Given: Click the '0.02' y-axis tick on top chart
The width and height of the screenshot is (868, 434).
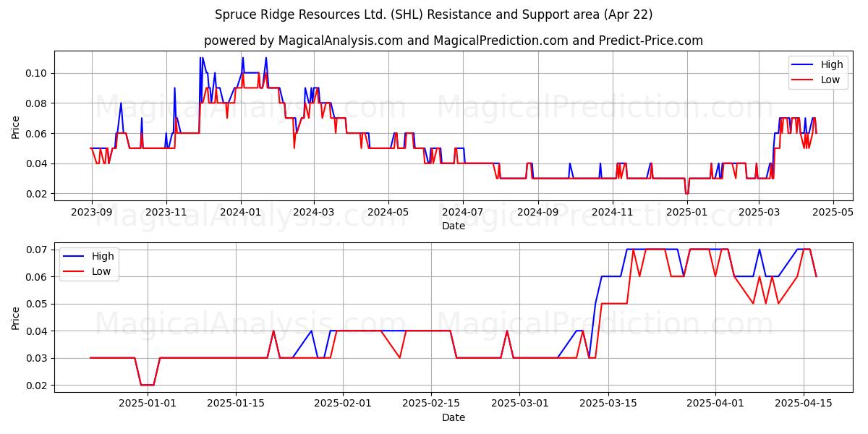Looking at the screenshot, I should [x=38, y=194].
